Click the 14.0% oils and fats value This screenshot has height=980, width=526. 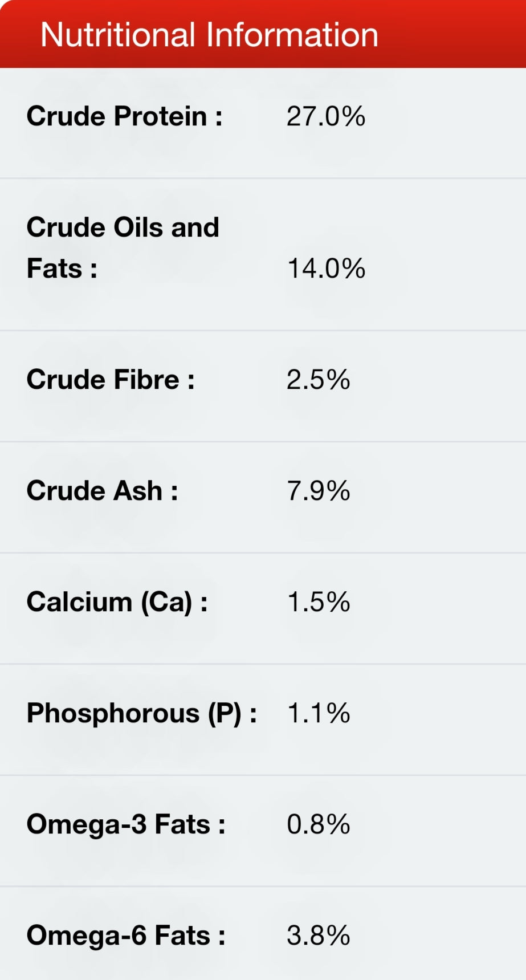coord(325,268)
